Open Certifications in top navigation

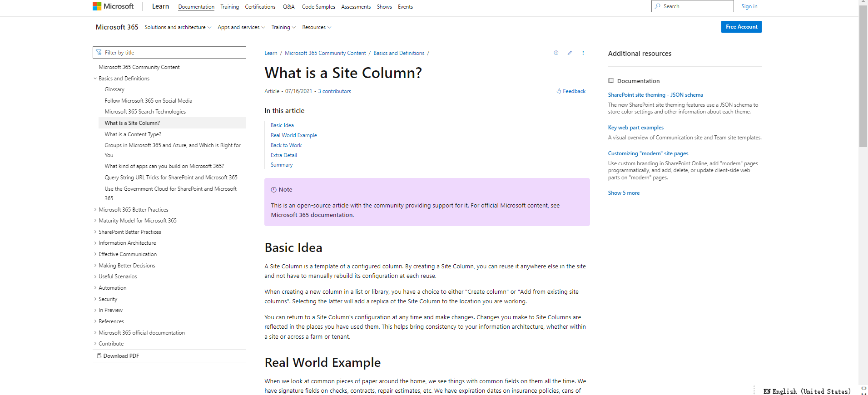[x=260, y=7]
